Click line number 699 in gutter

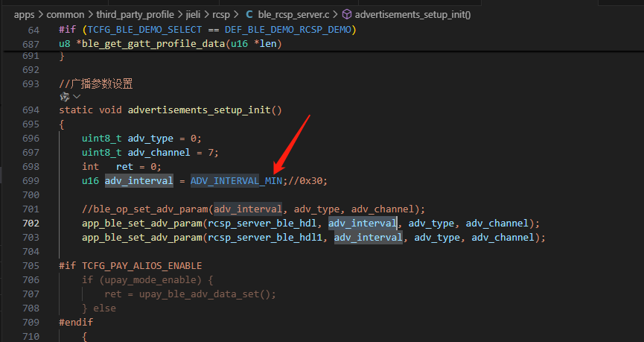31,181
